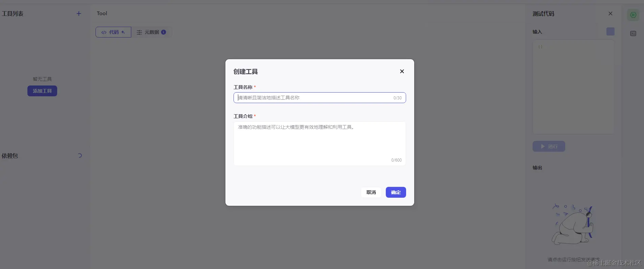Click the 输出 label
Viewport: 644px width, 269px height.
pyautogui.click(x=537, y=168)
